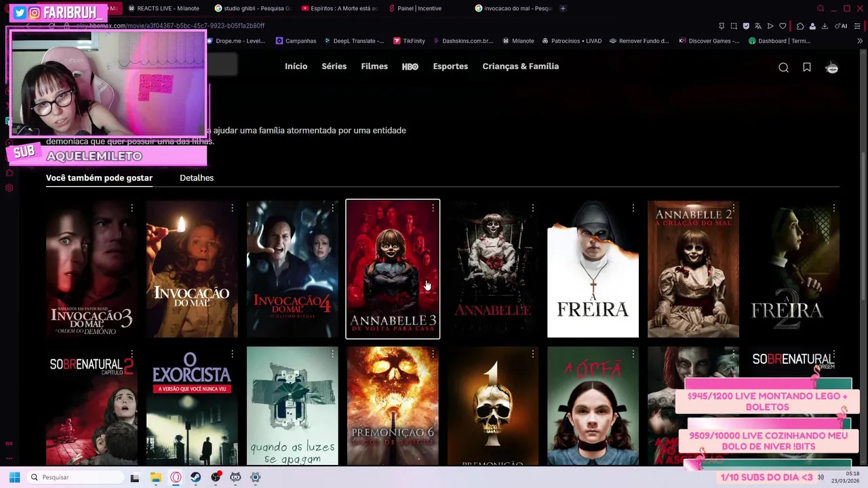This screenshot has width=868, height=488.
Task: Switch to the Detalhes tab
Action: point(197,178)
